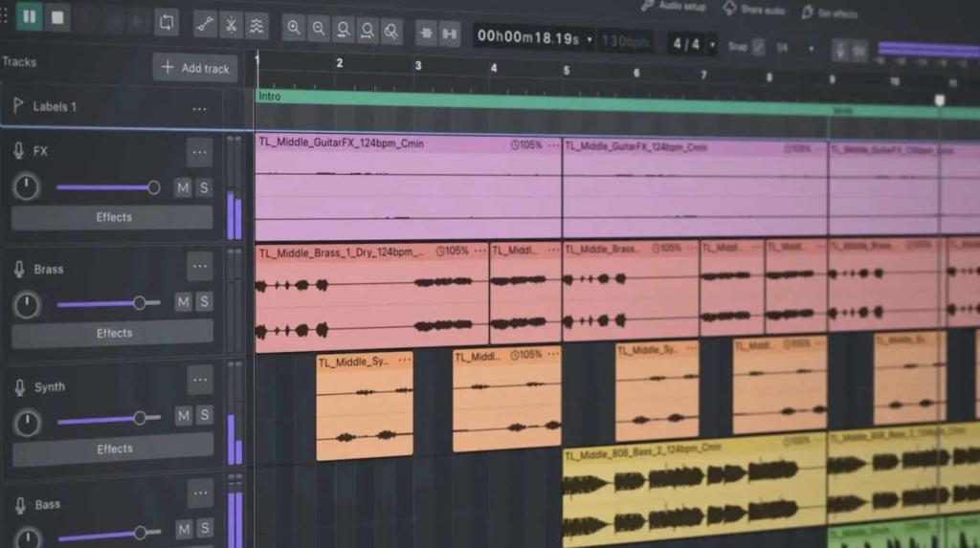The image size is (980, 548).
Task: Open the snap 1/4 value dropdown
Action: click(812, 49)
